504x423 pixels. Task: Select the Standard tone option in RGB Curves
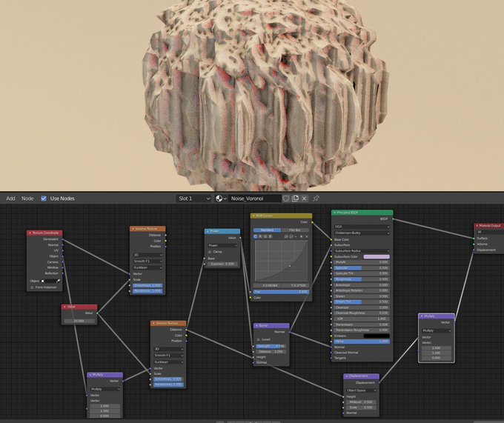267,230
